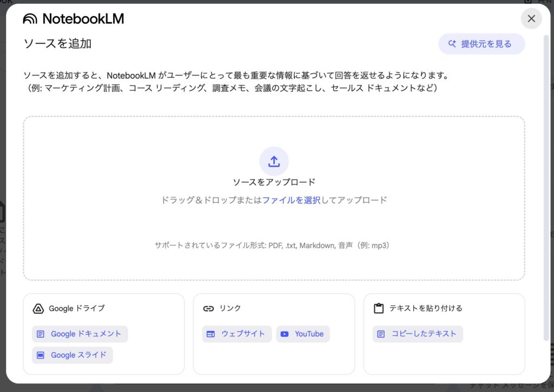Click the NotebookLM logo icon

[30, 19]
